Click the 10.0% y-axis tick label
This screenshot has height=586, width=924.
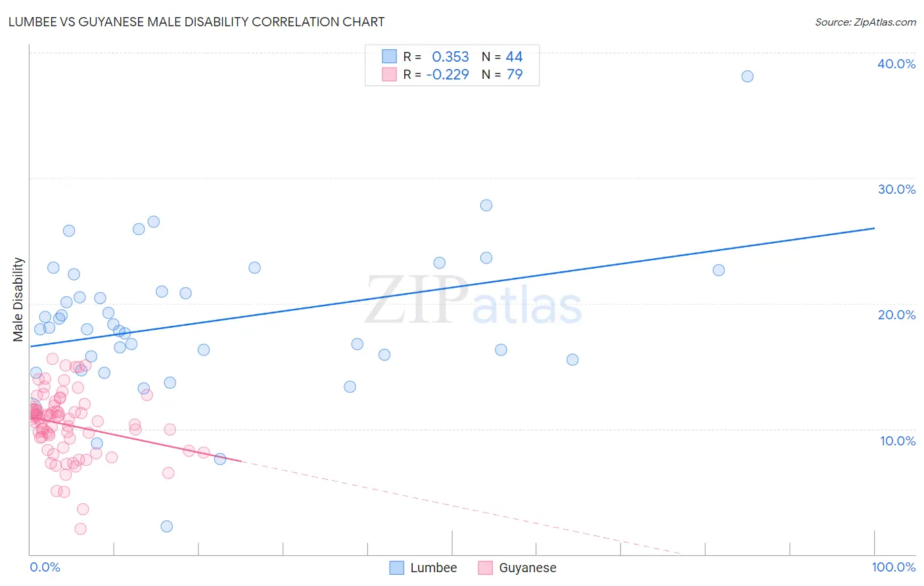(898, 441)
